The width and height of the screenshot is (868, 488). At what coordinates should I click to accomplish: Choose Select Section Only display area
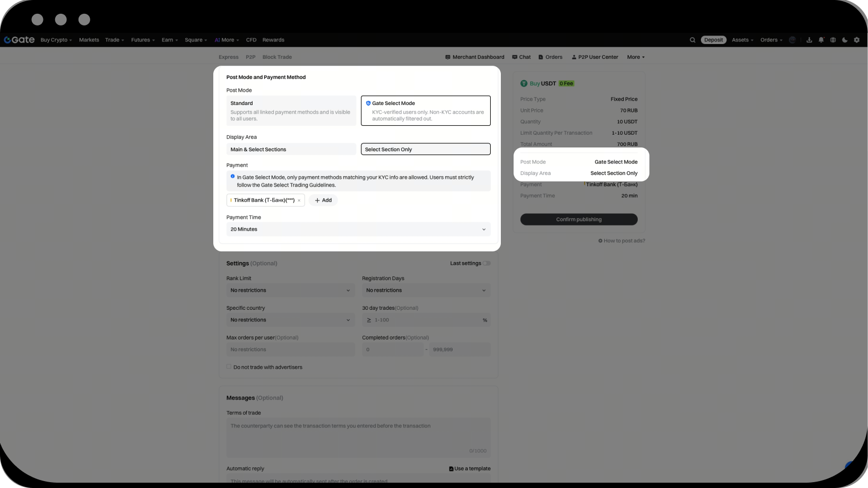point(426,150)
